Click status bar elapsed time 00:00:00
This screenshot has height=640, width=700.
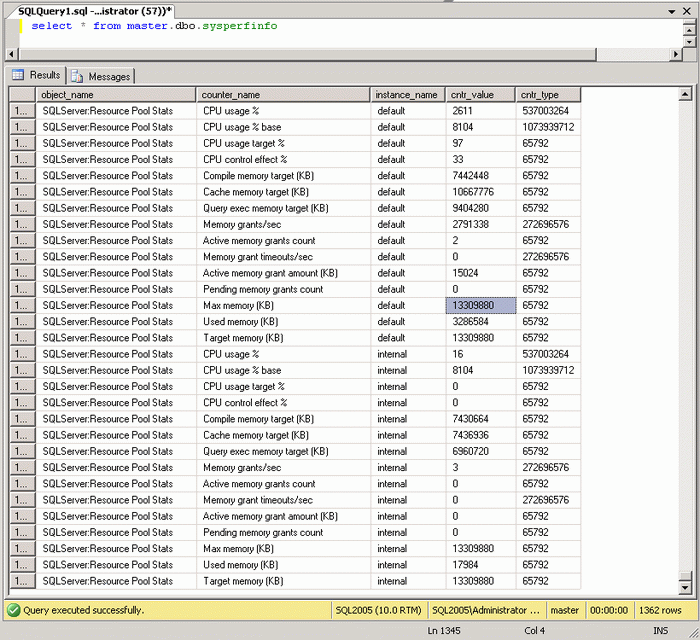609,610
